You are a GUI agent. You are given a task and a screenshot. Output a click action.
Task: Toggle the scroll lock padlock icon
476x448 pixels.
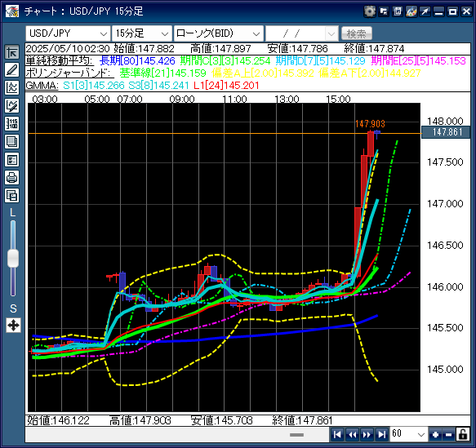tap(463, 434)
